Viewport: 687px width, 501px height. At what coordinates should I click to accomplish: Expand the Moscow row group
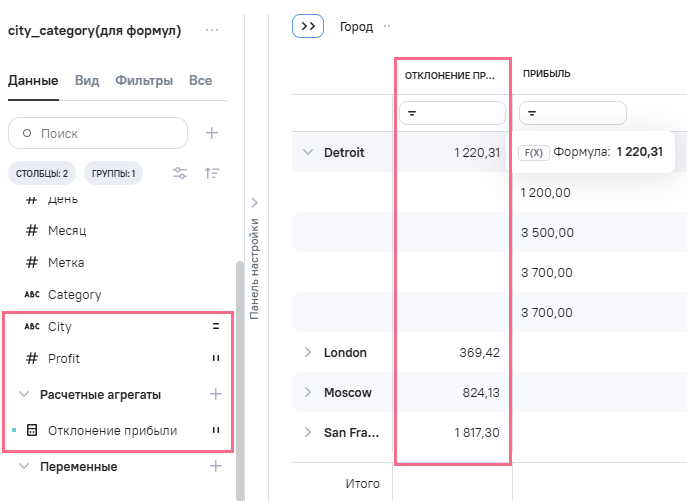(308, 392)
